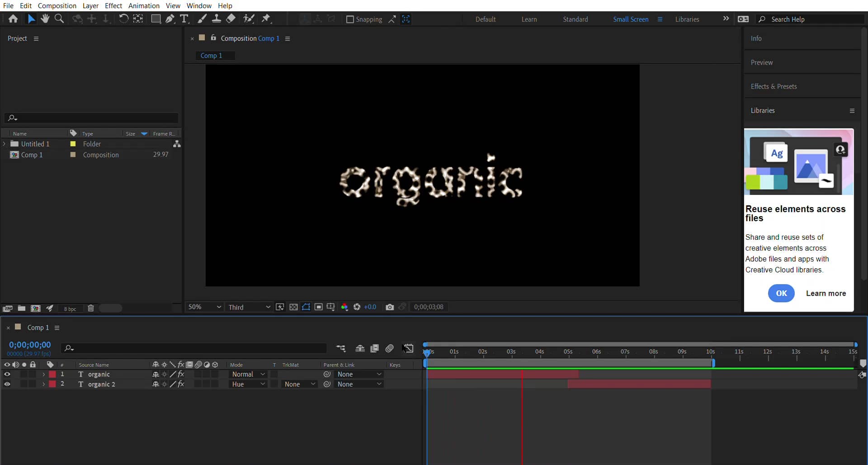Open the Third resolution dropdown

coord(249,307)
